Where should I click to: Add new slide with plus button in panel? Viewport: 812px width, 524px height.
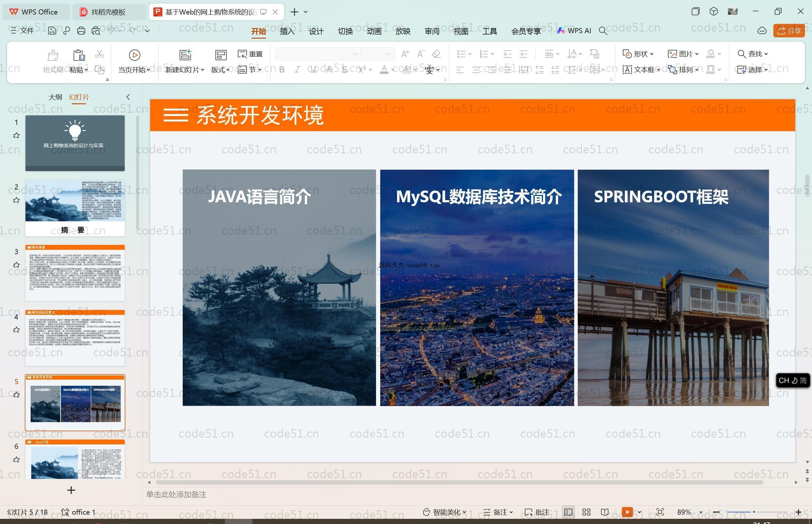71,490
